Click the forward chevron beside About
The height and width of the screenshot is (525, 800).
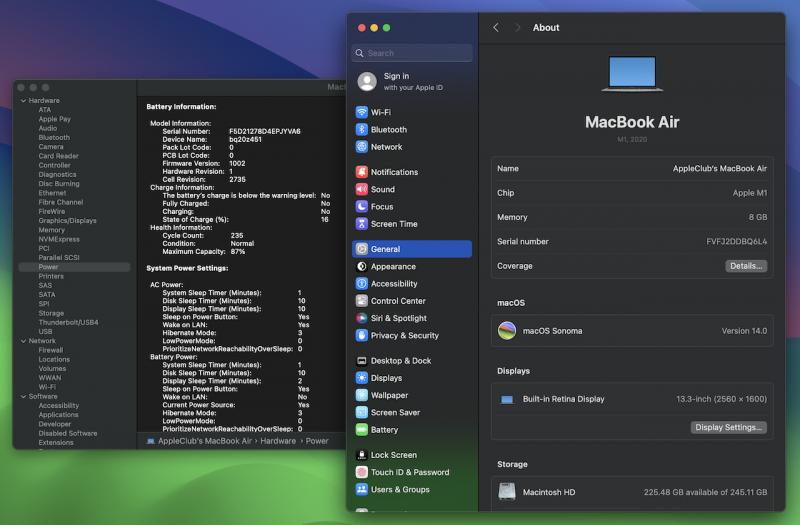pyautogui.click(x=517, y=28)
